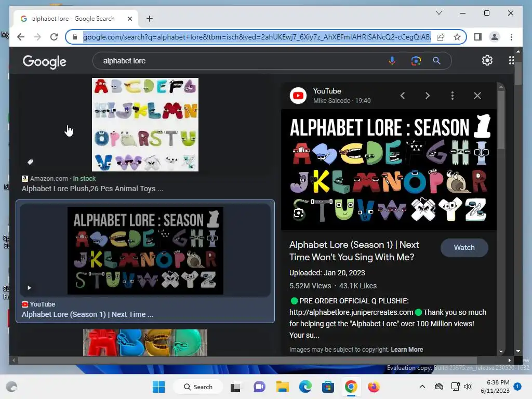Open preview panel more options menu

(x=453, y=96)
